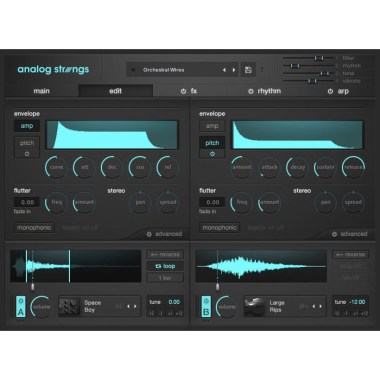Select previous sample for Large Rips
Viewport: 380px width, 380px height.
pyautogui.click(x=313, y=306)
